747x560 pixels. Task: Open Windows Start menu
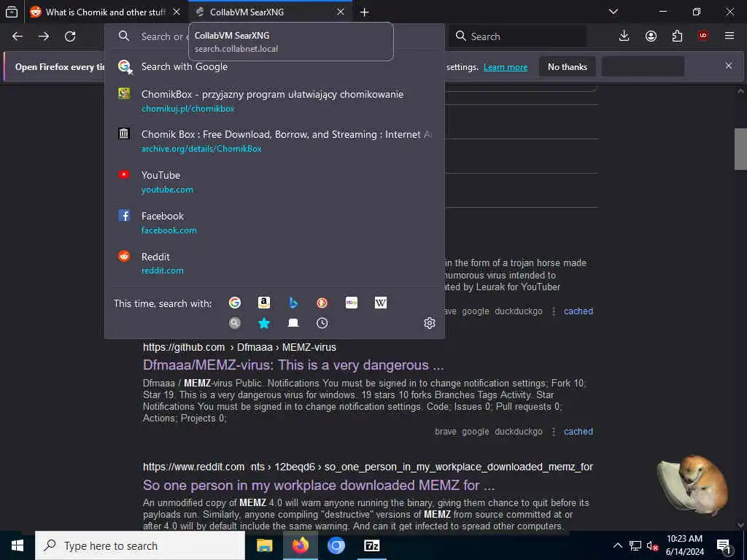tap(18, 545)
